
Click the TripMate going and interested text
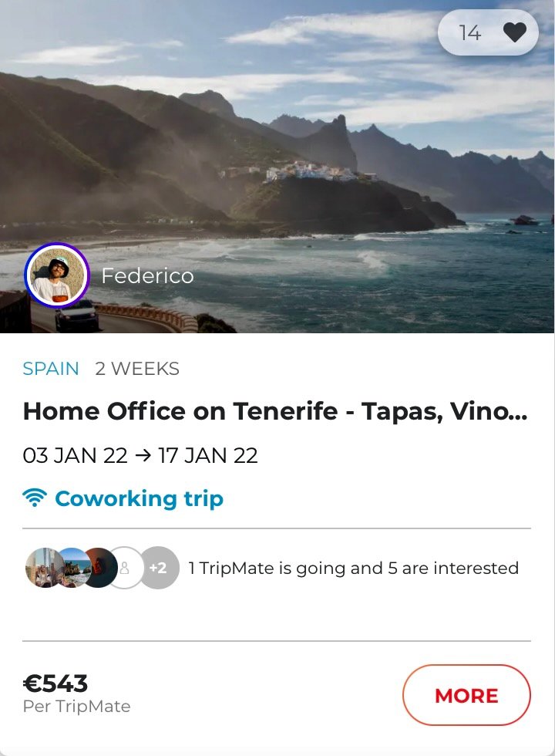(x=354, y=568)
